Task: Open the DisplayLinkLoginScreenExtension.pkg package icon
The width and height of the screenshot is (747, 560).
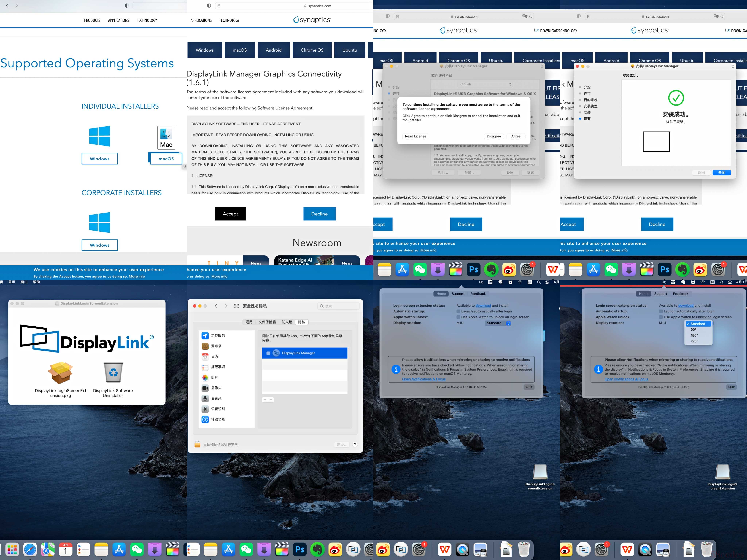Action: click(60, 373)
